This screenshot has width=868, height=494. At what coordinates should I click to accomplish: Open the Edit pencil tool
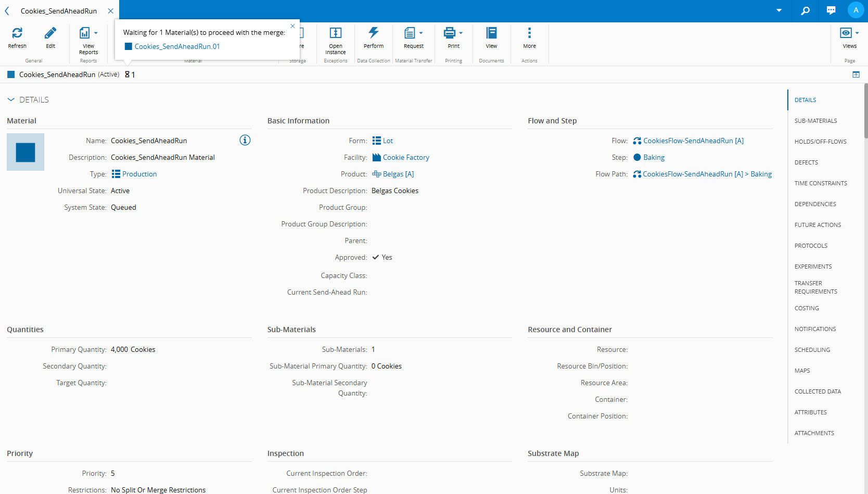click(x=50, y=33)
